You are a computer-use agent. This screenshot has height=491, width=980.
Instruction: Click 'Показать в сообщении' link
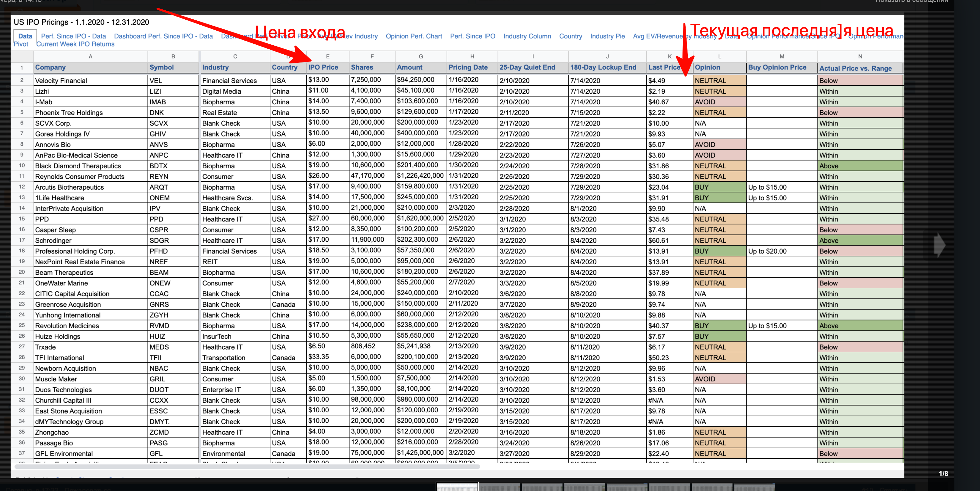click(x=912, y=2)
